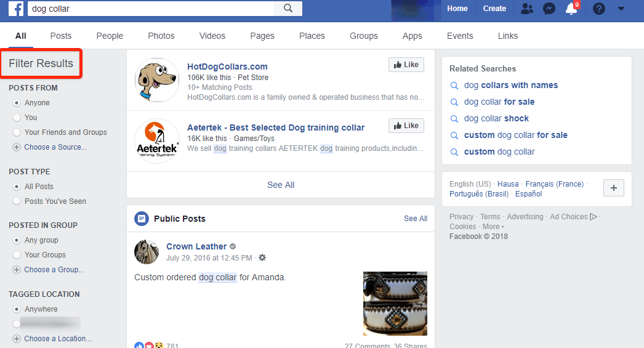Open the Notifications bell icon
This screenshot has width=644, height=348.
pyautogui.click(x=571, y=8)
